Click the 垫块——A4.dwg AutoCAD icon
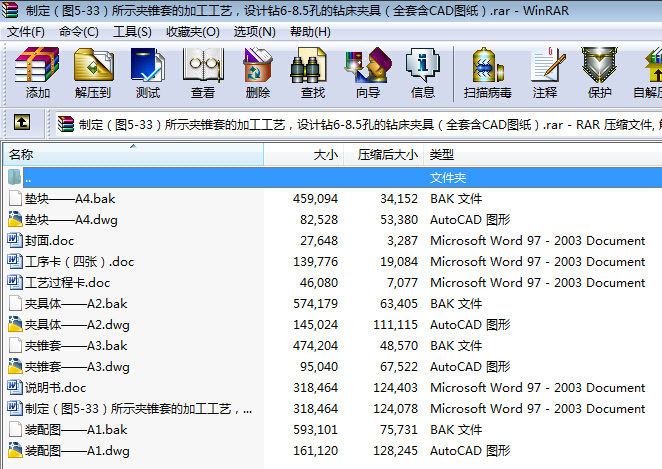The height and width of the screenshot is (469, 662). [15, 219]
